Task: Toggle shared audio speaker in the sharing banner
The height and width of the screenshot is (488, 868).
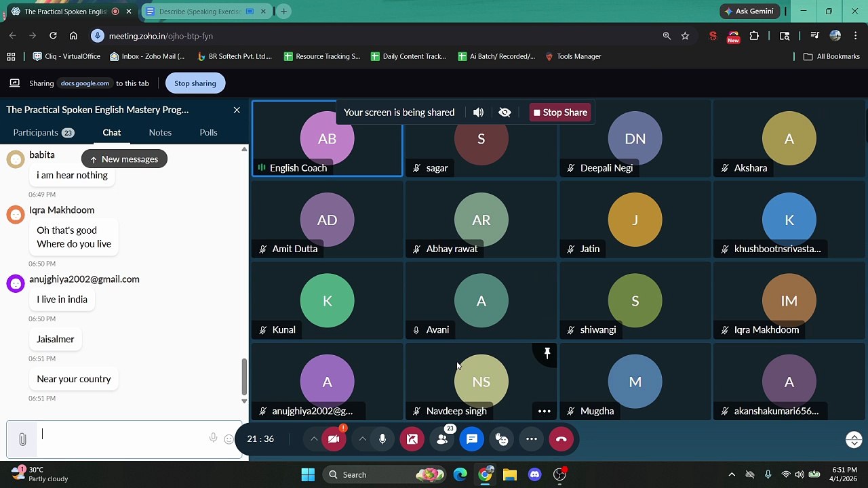Action: tap(478, 113)
